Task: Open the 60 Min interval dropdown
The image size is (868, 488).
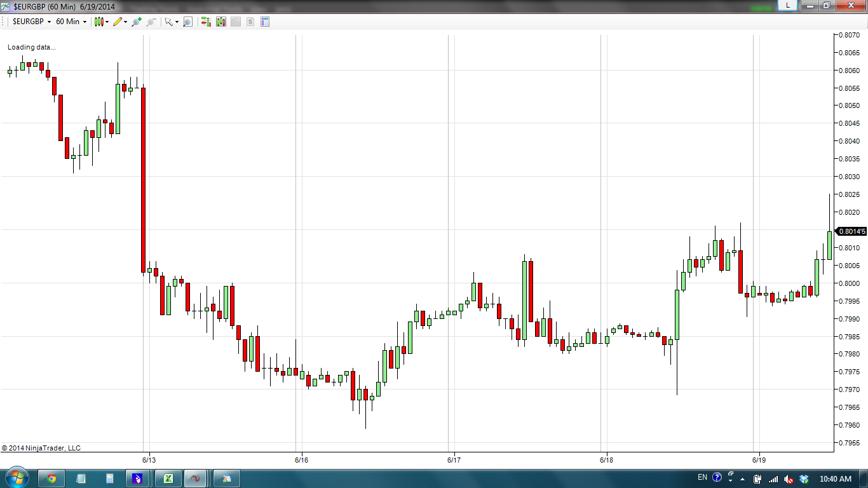Action: click(71, 22)
